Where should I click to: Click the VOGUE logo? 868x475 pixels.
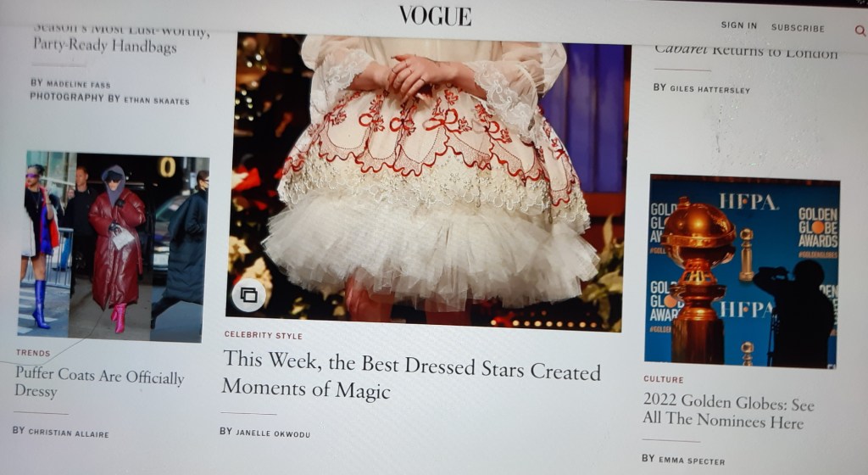click(435, 16)
